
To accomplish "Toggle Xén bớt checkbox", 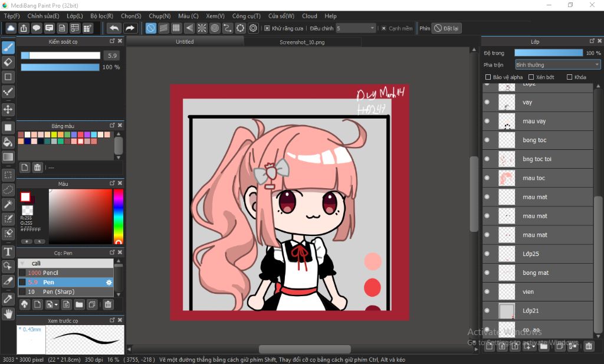I will click(x=531, y=77).
